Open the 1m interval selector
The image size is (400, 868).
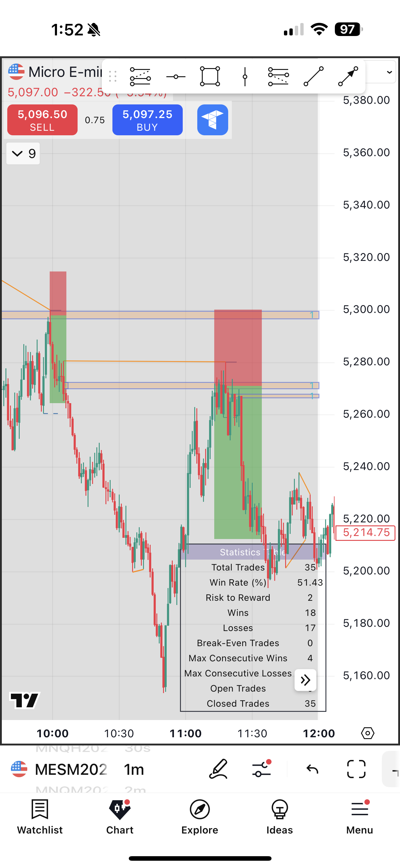tap(134, 770)
